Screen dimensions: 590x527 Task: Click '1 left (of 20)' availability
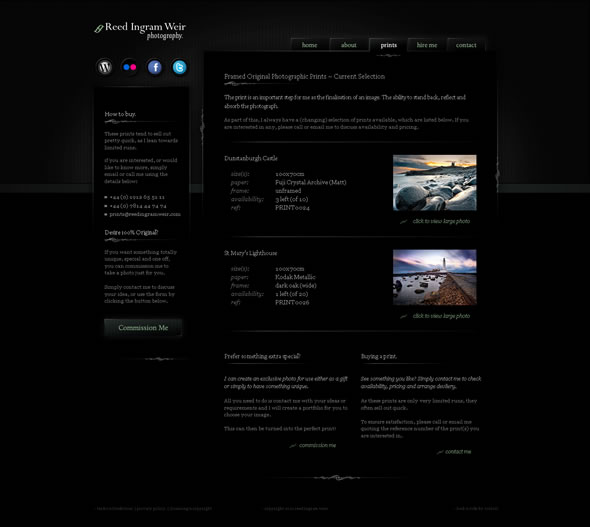(x=292, y=294)
